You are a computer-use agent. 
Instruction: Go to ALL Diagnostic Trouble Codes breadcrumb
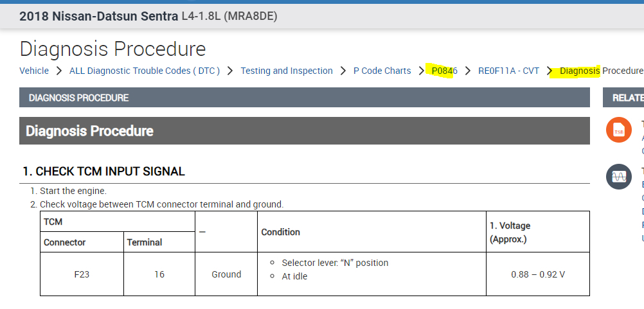pyautogui.click(x=145, y=71)
